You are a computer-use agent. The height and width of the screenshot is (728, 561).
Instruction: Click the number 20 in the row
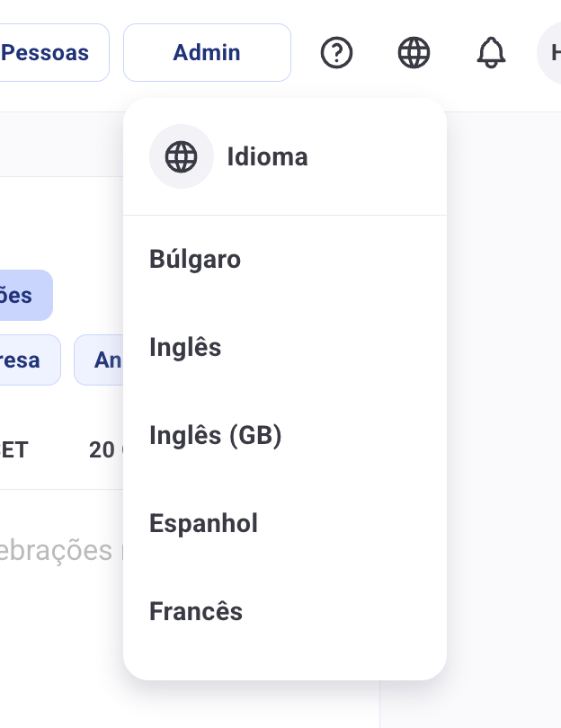pyautogui.click(x=102, y=450)
